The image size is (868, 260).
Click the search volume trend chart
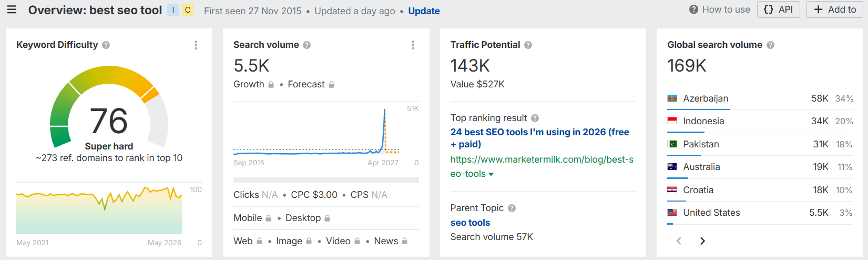pyautogui.click(x=316, y=132)
